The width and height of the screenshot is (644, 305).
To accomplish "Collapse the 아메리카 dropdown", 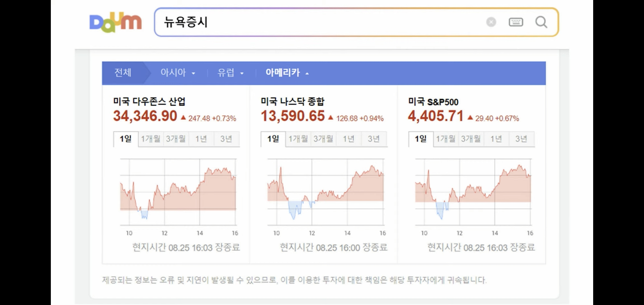I will (287, 73).
